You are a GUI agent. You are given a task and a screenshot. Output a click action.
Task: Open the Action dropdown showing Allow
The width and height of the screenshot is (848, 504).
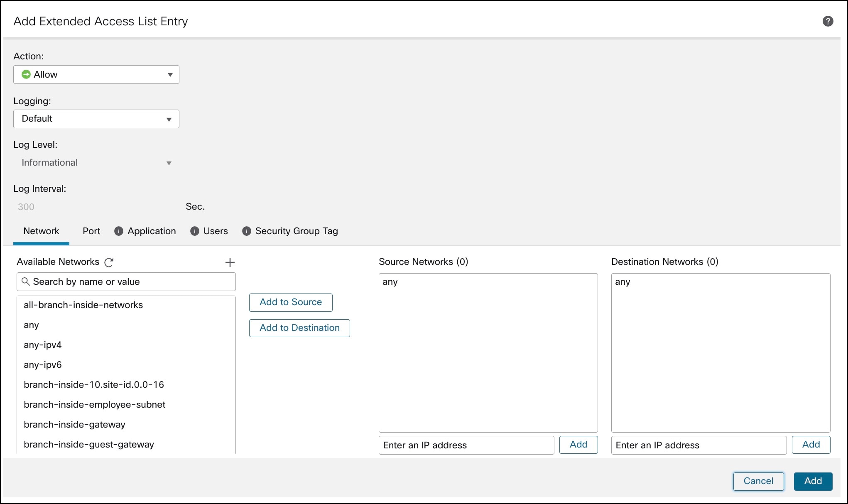[x=96, y=75]
